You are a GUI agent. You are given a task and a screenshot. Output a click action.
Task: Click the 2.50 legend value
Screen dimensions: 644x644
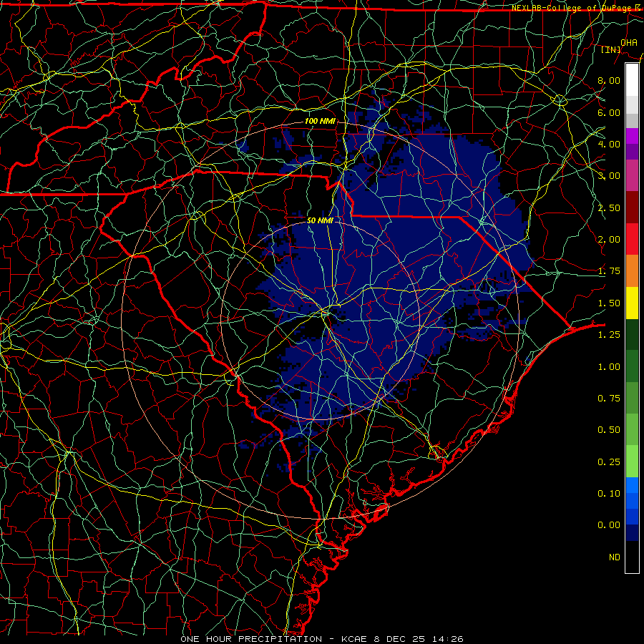point(609,208)
